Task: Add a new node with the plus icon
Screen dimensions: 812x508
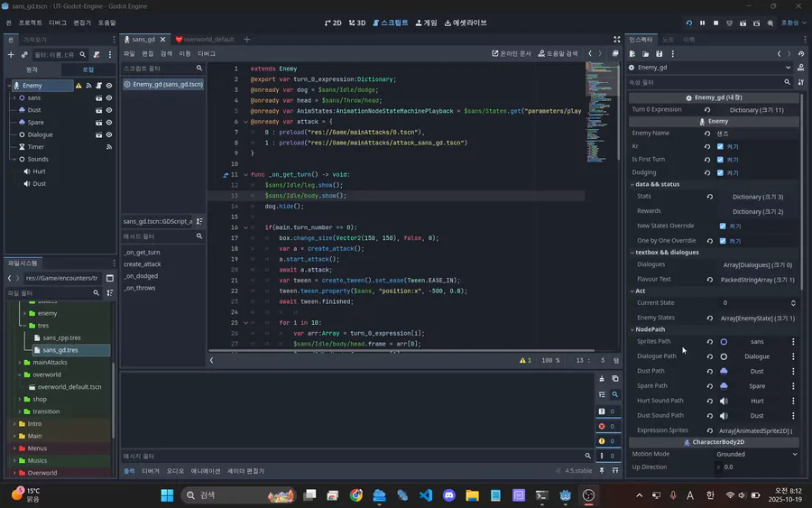Action: click(11, 54)
